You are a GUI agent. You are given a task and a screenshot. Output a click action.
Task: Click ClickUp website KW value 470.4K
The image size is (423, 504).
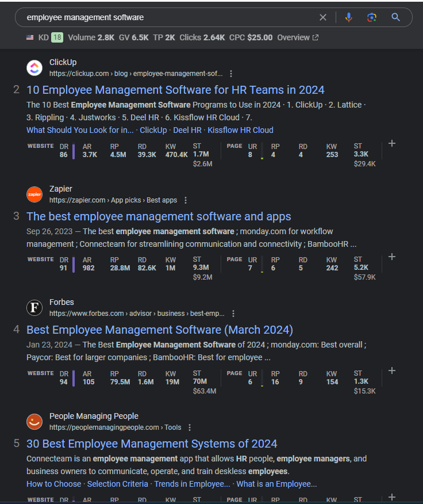(x=176, y=155)
